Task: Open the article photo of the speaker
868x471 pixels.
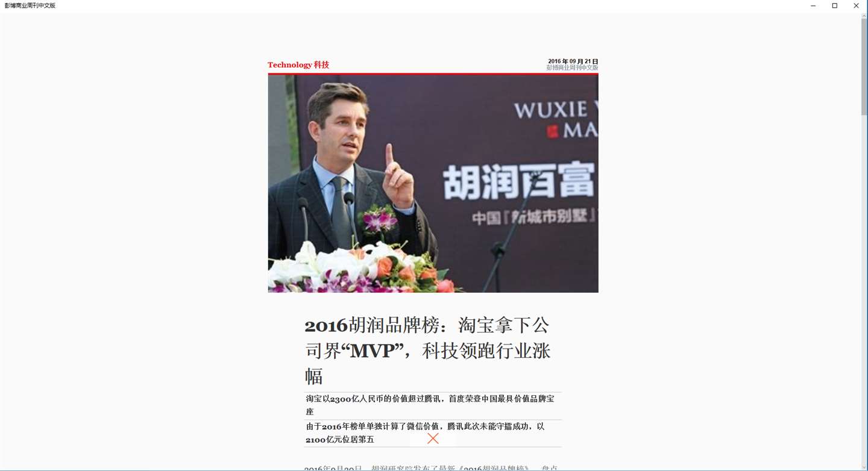Action: tap(433, 183)
